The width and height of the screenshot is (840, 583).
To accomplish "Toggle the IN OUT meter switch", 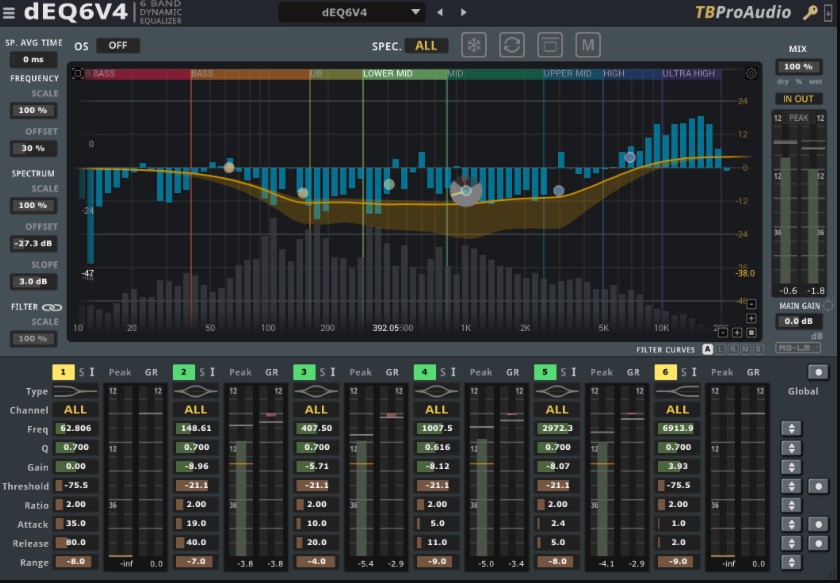I will (x=798, y=99).
